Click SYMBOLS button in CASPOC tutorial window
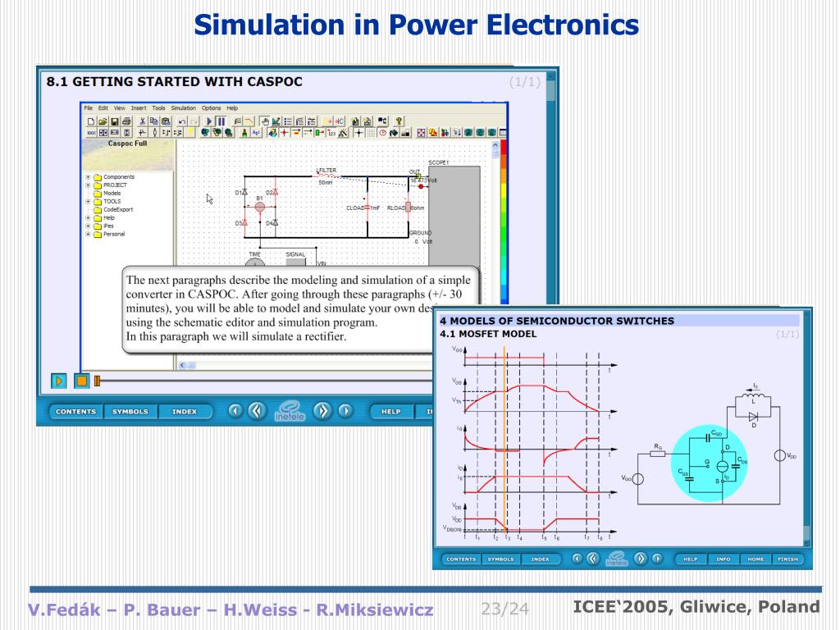 click(x=130, y=412)
